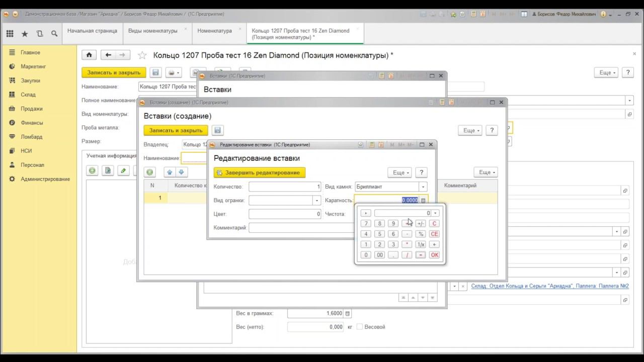Click the calculator OK button
Image resolution: width=644 pixels, height=362 pixels.
[435, 255]
